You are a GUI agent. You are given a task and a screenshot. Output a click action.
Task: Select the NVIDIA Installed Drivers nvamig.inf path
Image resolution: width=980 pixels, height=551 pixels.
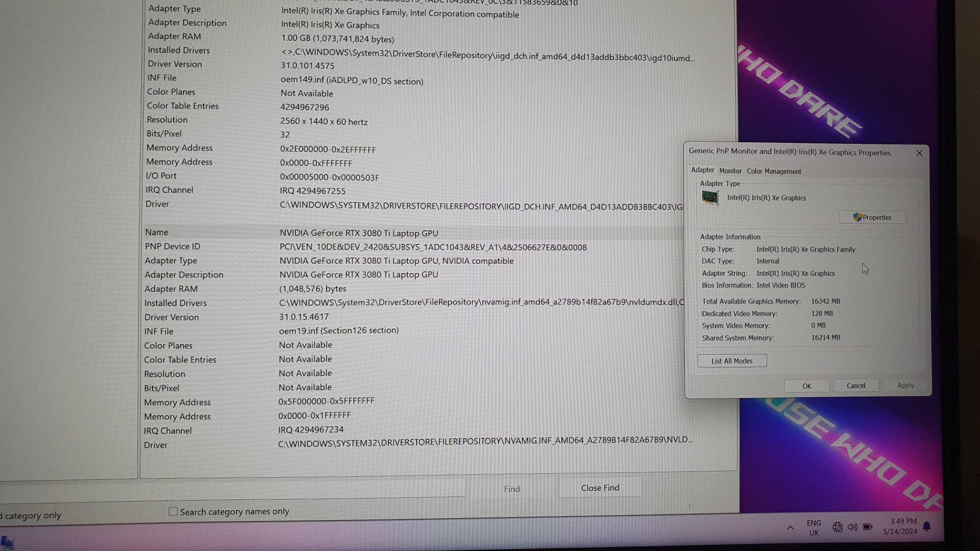pyautogui.click(x=481, y=302)
